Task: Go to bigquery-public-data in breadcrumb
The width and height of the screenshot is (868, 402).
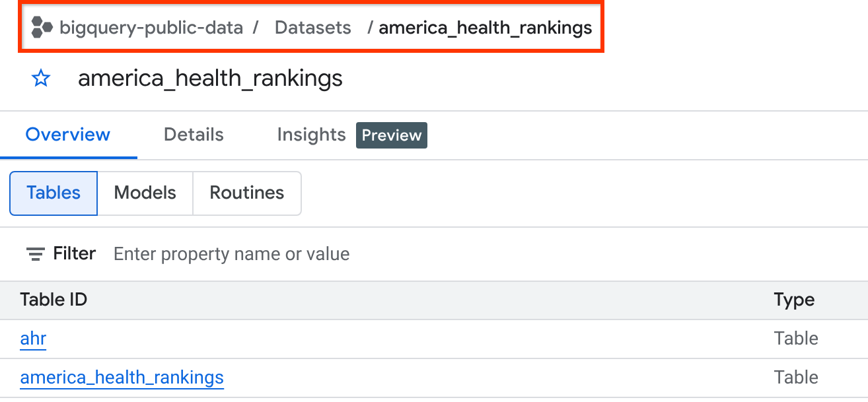Action: (x=151, y=28)
